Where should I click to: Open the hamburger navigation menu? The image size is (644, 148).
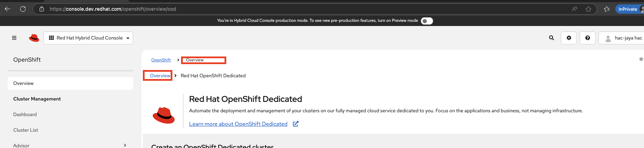tap(14, 38)
